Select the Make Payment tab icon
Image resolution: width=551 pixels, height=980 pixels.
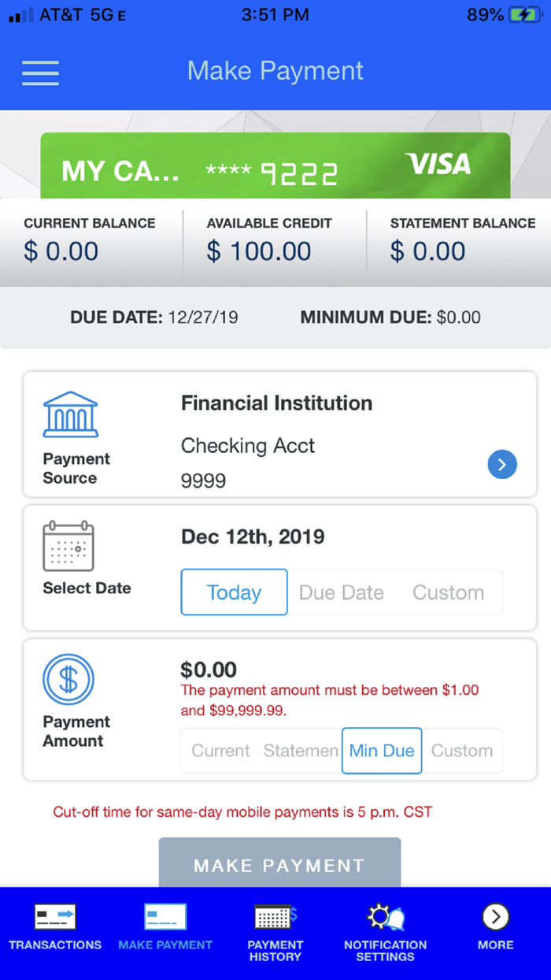pos(165,915)
